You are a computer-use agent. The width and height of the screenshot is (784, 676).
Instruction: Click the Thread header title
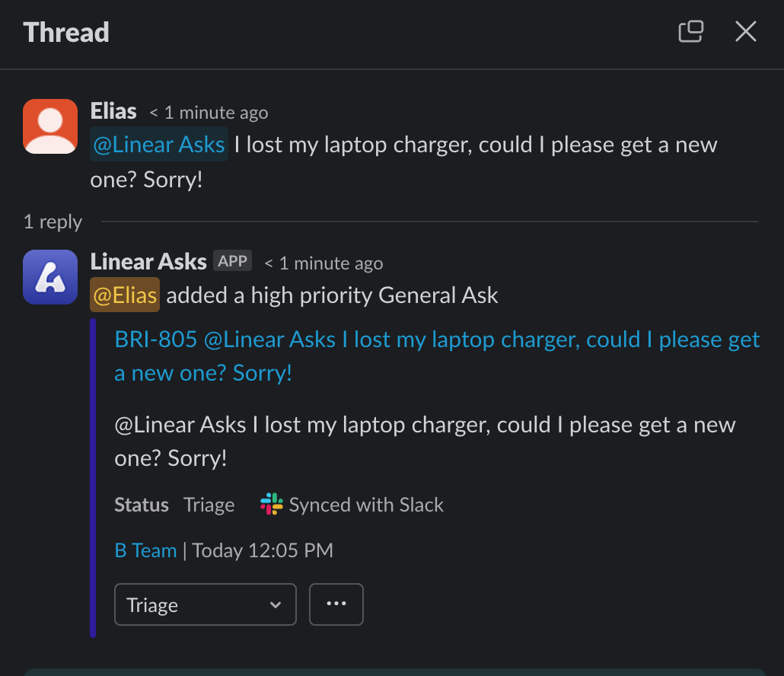(x=66, y=33)
